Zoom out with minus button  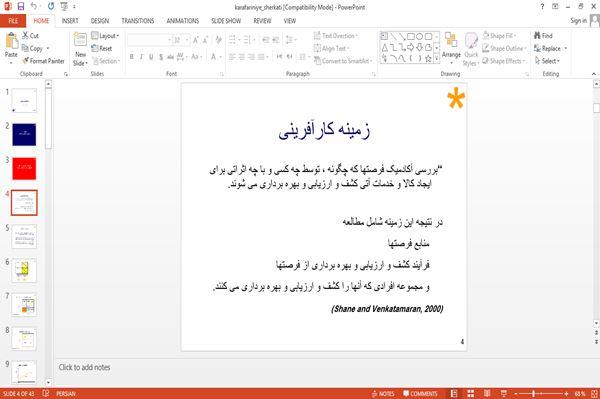tap(516, 393)
